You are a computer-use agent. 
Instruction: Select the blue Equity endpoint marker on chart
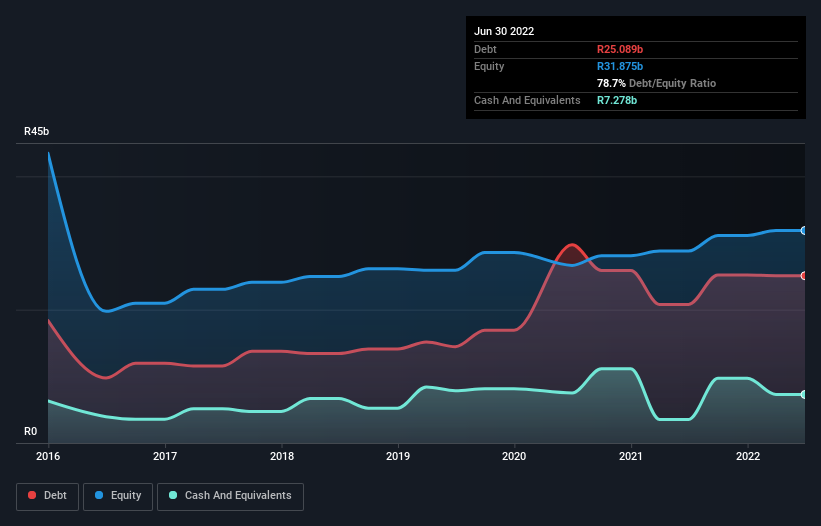point(804,230)
